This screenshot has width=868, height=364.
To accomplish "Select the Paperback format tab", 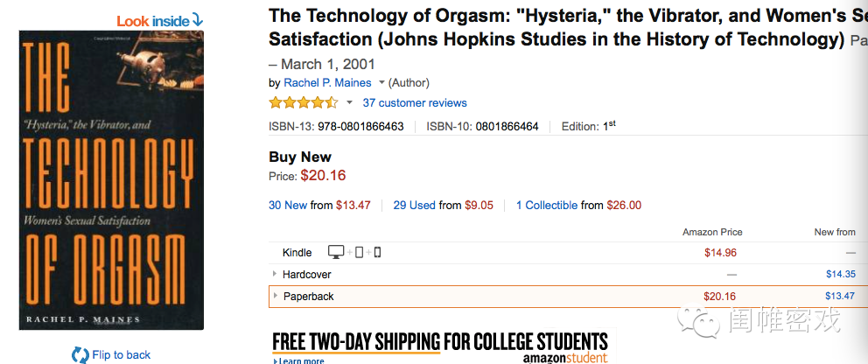I will (x=568, y=296).
